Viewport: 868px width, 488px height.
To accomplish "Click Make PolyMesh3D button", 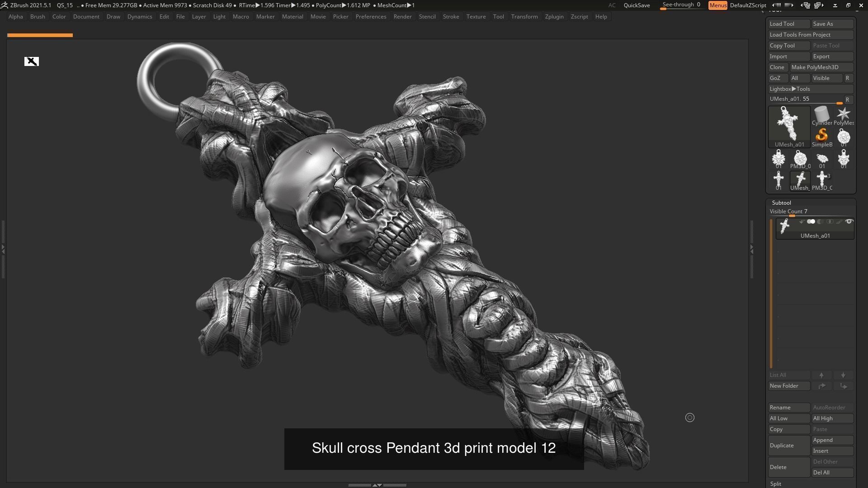I will [x=821, y=67].
